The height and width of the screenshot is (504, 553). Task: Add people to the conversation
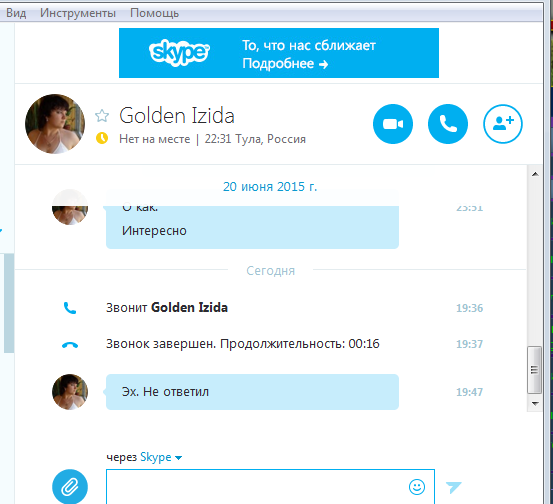click(x=503, y=124)
